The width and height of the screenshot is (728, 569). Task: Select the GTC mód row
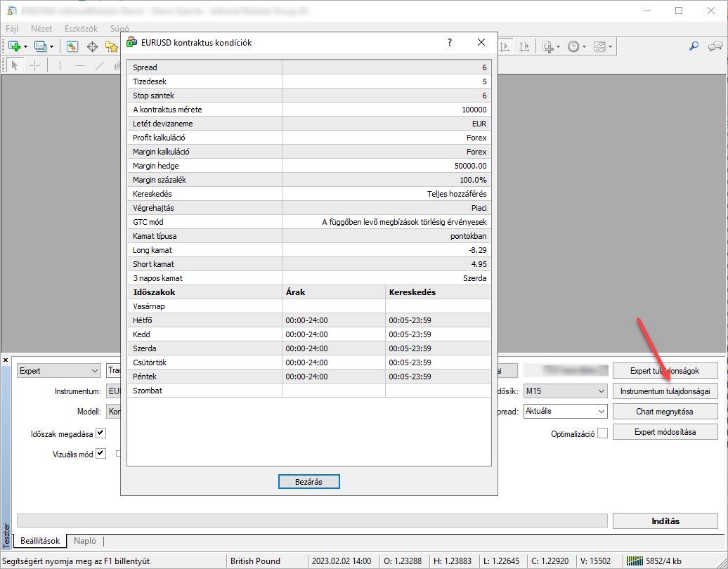[309, 222]
